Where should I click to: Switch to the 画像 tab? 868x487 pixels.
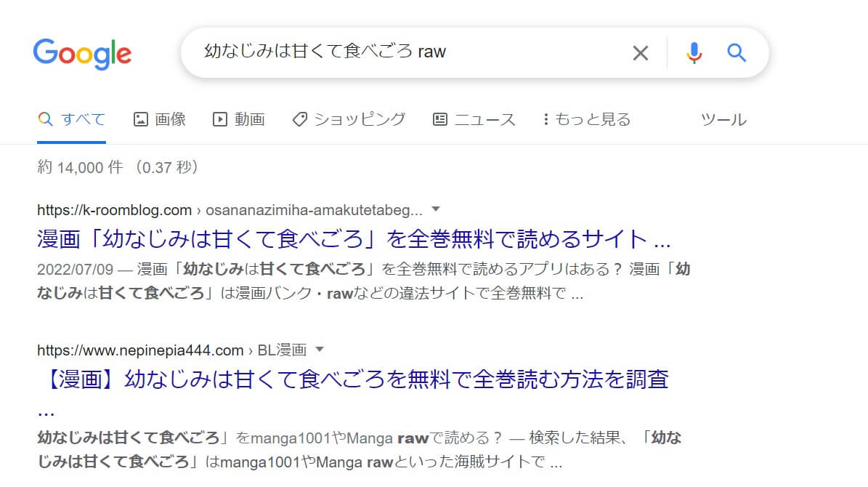(x=159, y=119)
